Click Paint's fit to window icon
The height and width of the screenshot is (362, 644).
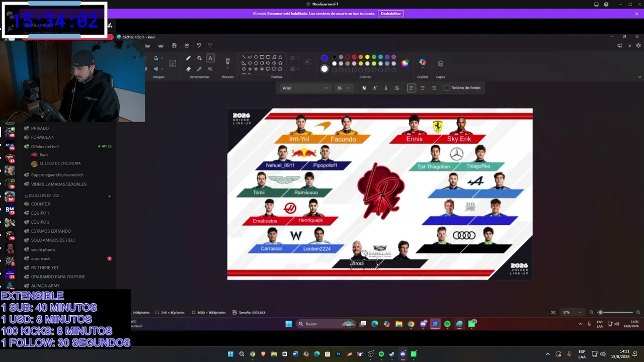click(553, 312)
